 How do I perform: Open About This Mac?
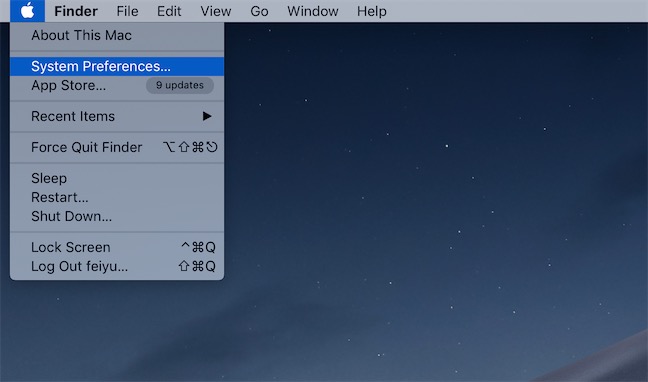click(117, 36)
